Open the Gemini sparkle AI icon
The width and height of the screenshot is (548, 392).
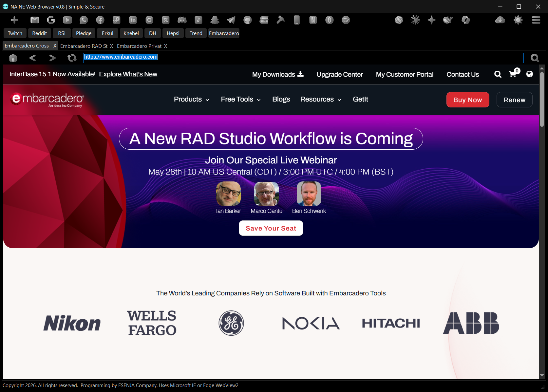tap(432, 20)
